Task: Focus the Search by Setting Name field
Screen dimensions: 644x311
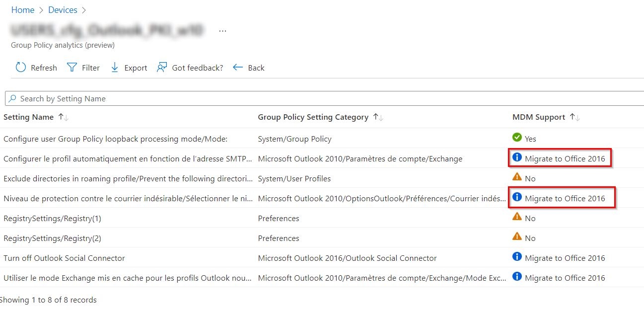Action: (324, 98)
